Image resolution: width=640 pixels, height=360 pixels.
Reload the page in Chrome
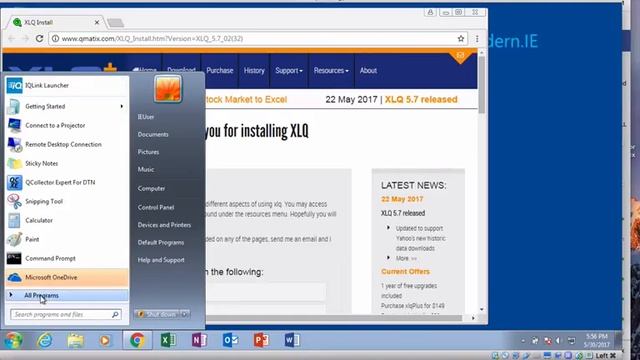[x=39, y=38]
